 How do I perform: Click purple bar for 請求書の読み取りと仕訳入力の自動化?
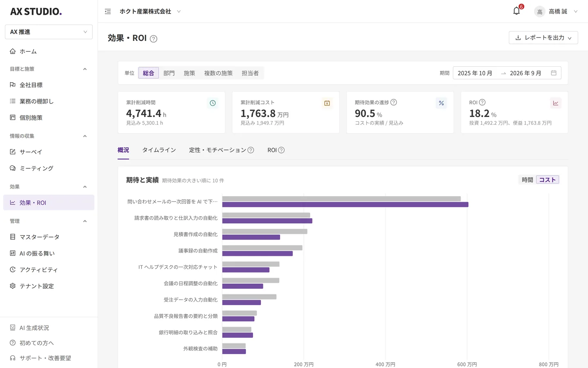(267, 221)
